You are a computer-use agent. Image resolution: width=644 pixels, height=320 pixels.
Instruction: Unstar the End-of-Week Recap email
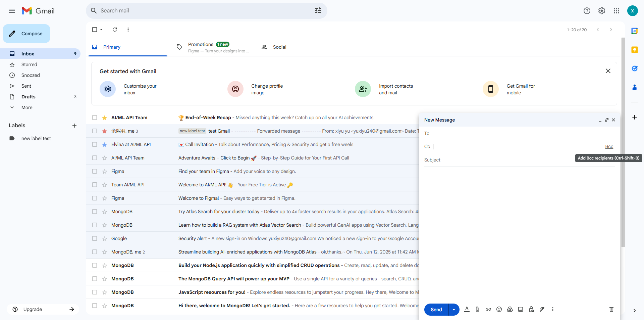point(105,118)
